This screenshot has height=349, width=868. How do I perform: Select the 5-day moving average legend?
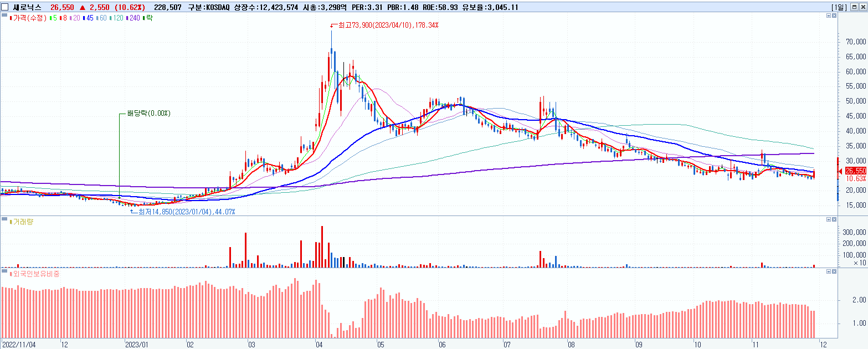pyautogui.click(x=53, y=18)
